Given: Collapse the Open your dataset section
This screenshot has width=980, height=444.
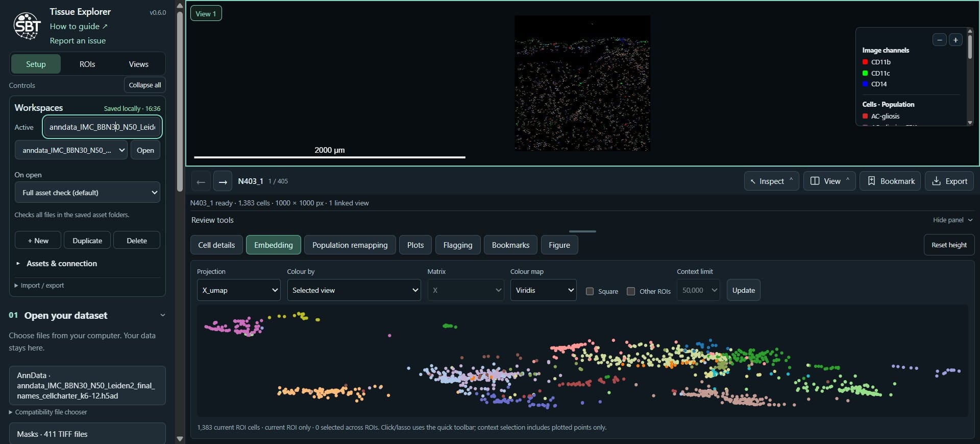Looking at the screenshot, I should tap(163, 315).
